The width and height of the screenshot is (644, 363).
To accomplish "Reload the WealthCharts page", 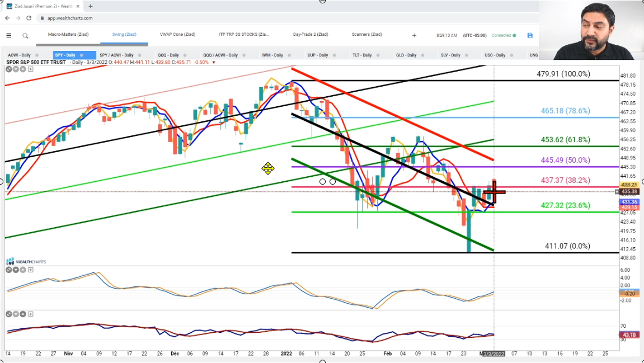I will (29, 18).
